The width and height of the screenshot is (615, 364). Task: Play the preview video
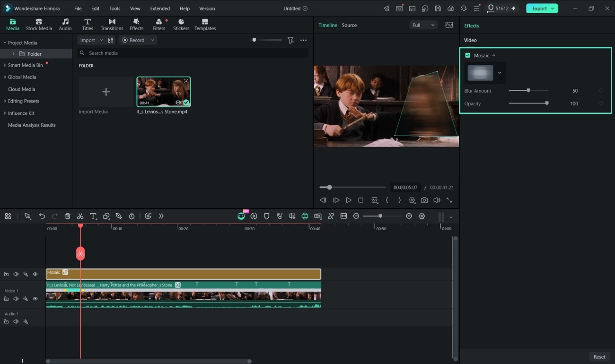pos(349,200)
